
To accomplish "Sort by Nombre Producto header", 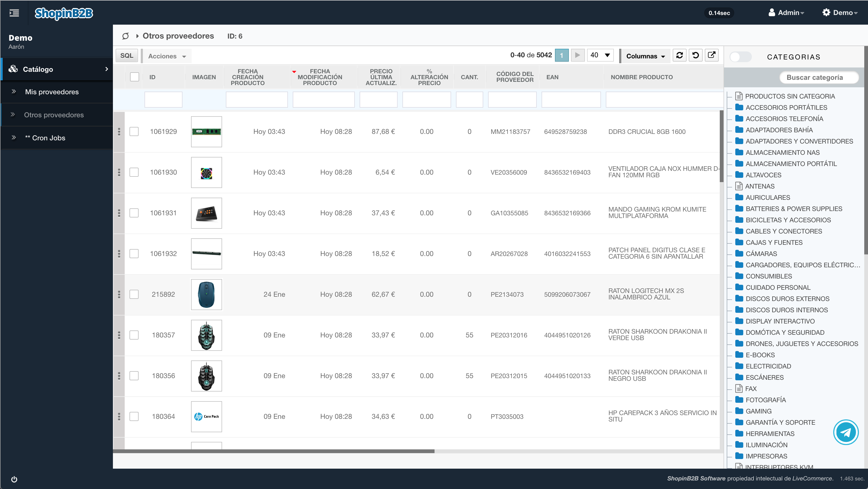I will [642, 77].
